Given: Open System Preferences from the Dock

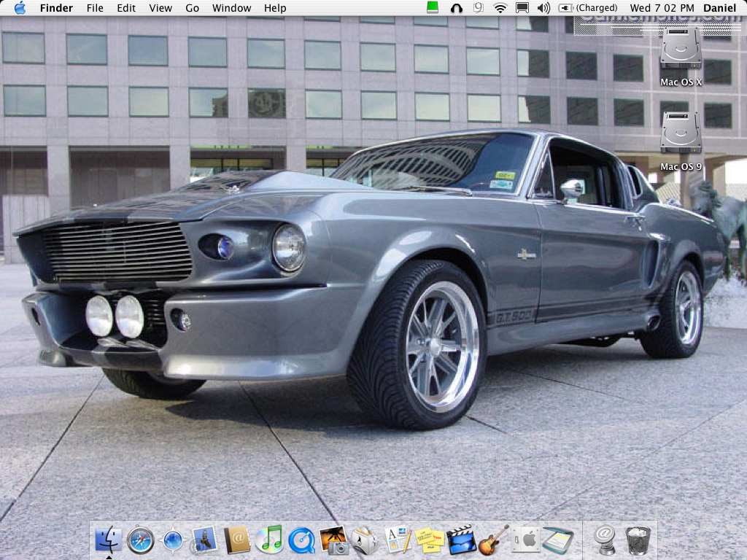Looking at the screenshot, I should click(x=527, y=540).
